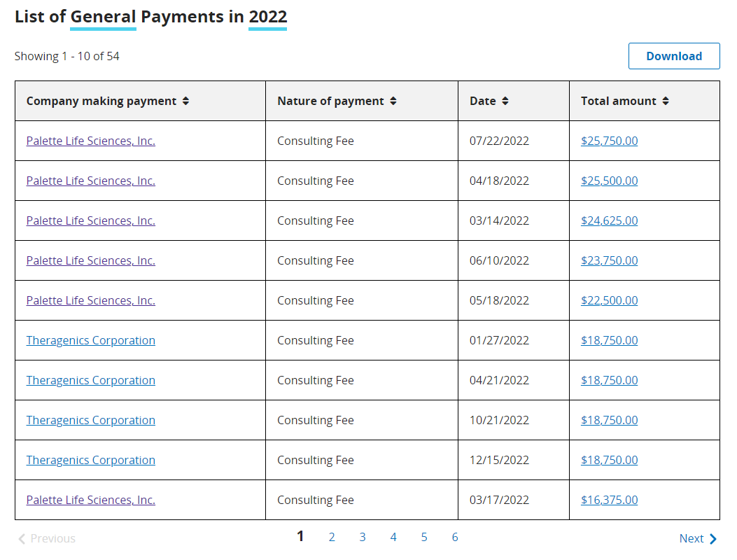Select page 3 in pagination

coord(363,537)
